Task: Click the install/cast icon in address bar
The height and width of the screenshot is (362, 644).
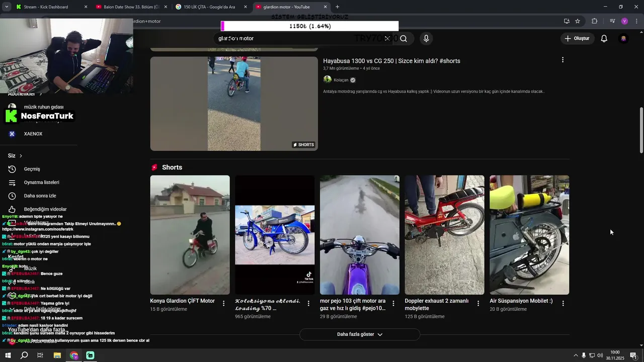Action: pos(567,21)
